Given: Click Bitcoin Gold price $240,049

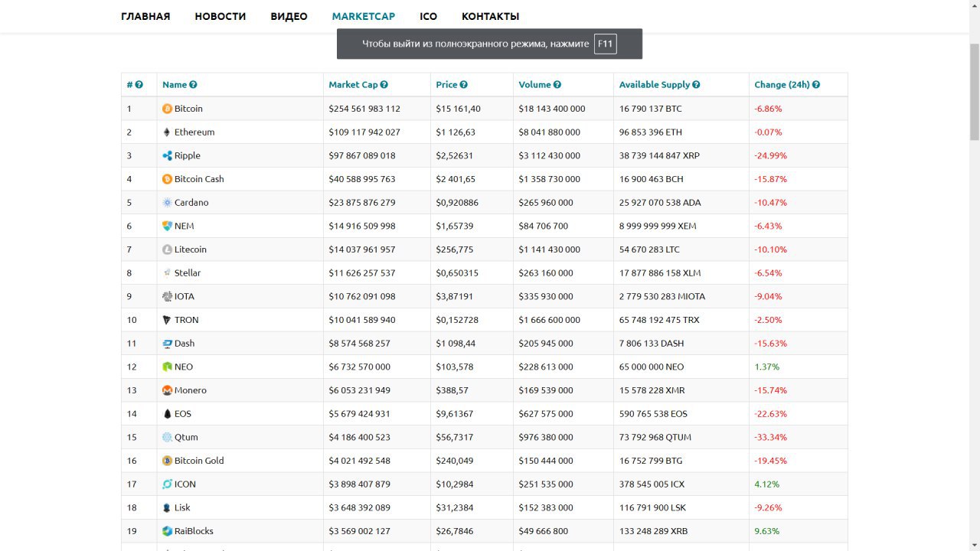Looking at the screenshot, I should tap(455, 461).
